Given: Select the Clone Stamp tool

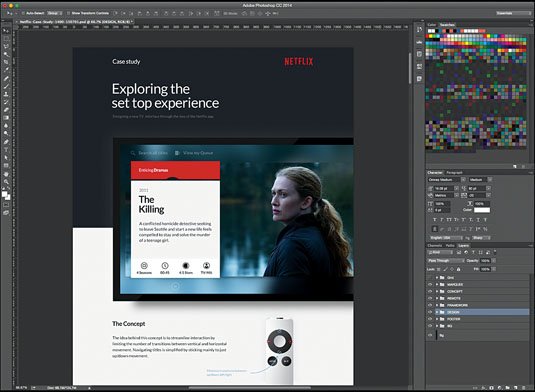Looking at the screenshot, I should coord(6,94).
